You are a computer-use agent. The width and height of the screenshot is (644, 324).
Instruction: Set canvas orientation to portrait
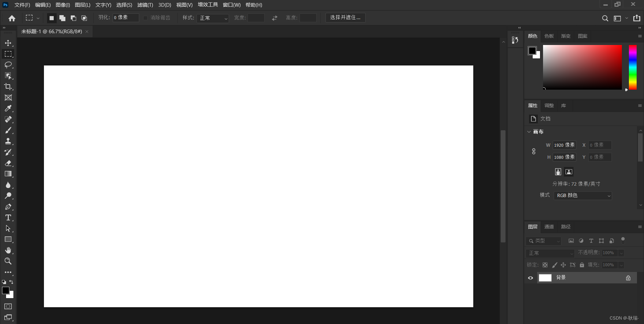pos(558,172)
